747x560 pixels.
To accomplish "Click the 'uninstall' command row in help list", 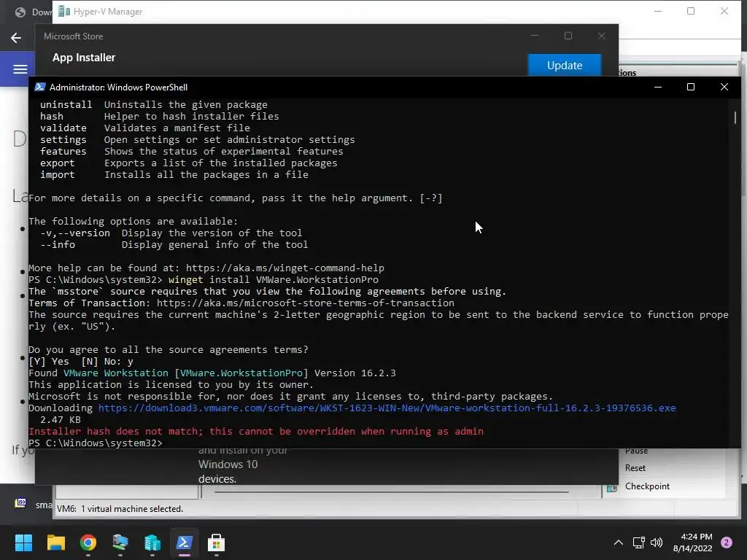I will pyautogui.click(x=154, y=105).
